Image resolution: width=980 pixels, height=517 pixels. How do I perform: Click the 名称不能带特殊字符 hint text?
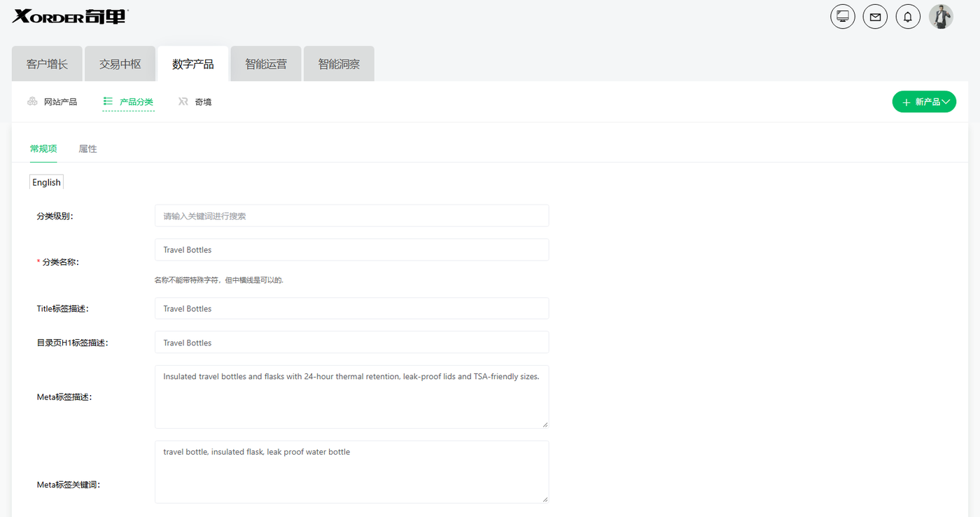coord(218,280)
